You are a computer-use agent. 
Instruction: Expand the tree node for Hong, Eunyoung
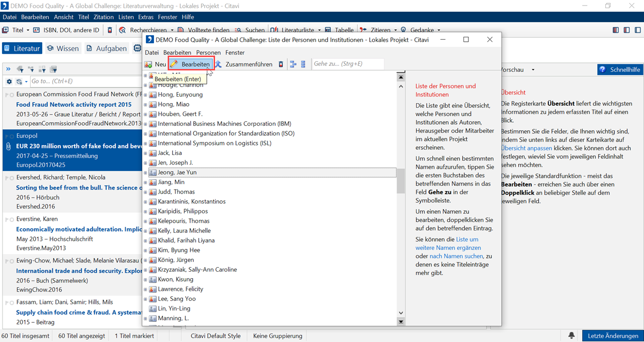[145, 95]
